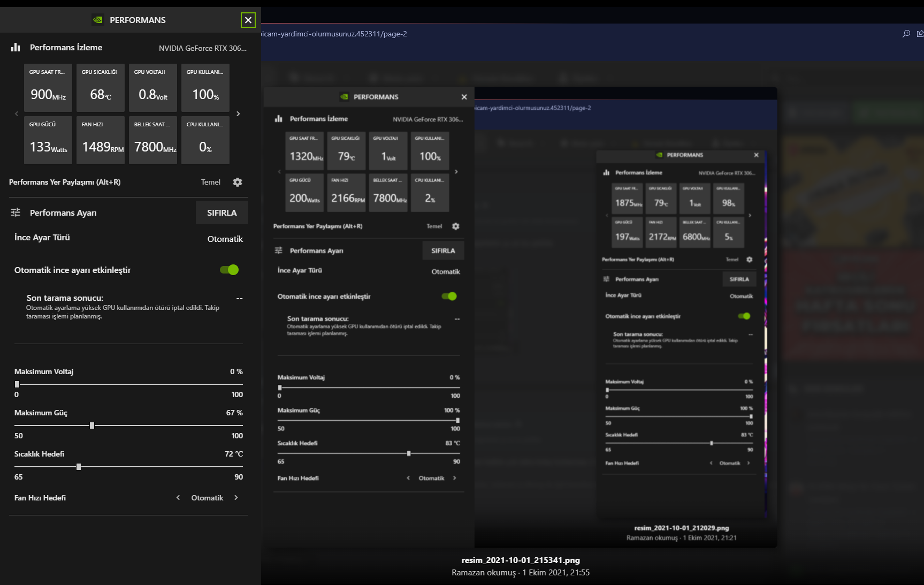Click the Maksimum Voltaj slider handle

[17, 384]
